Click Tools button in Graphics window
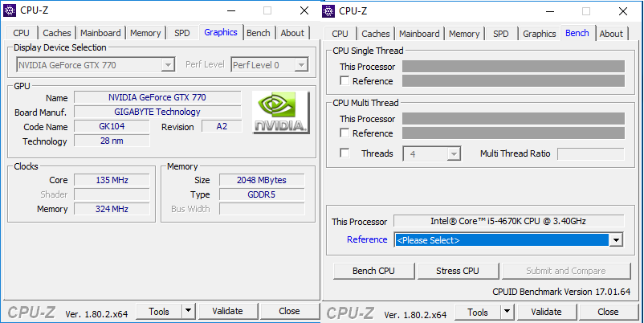Viewport: 644px width, 323px height. (159, 311)
